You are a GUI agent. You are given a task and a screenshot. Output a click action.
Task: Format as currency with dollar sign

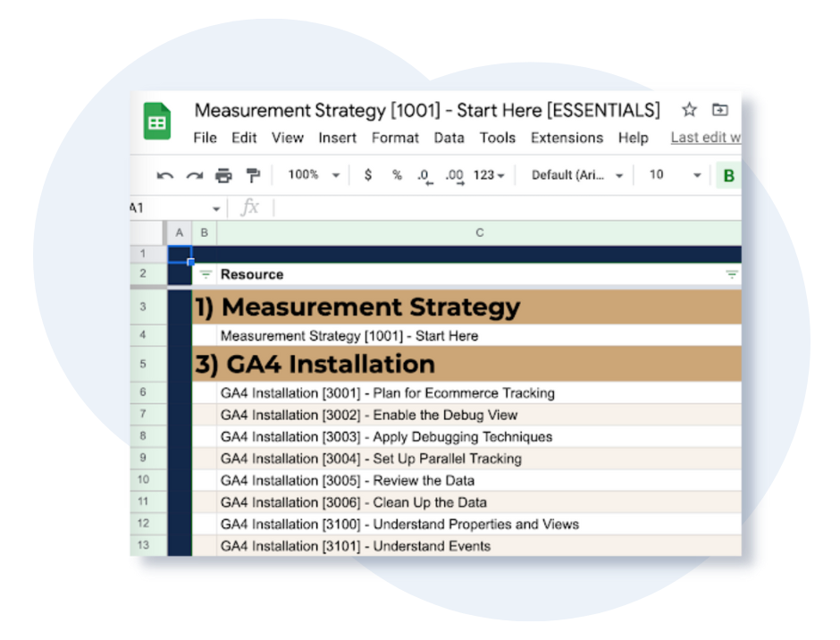click(x=368, y=174)
